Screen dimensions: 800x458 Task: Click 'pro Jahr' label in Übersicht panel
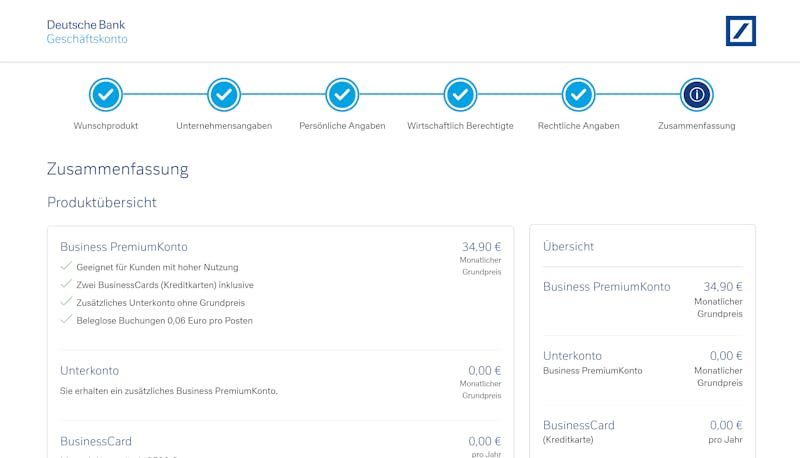[726, 440]
